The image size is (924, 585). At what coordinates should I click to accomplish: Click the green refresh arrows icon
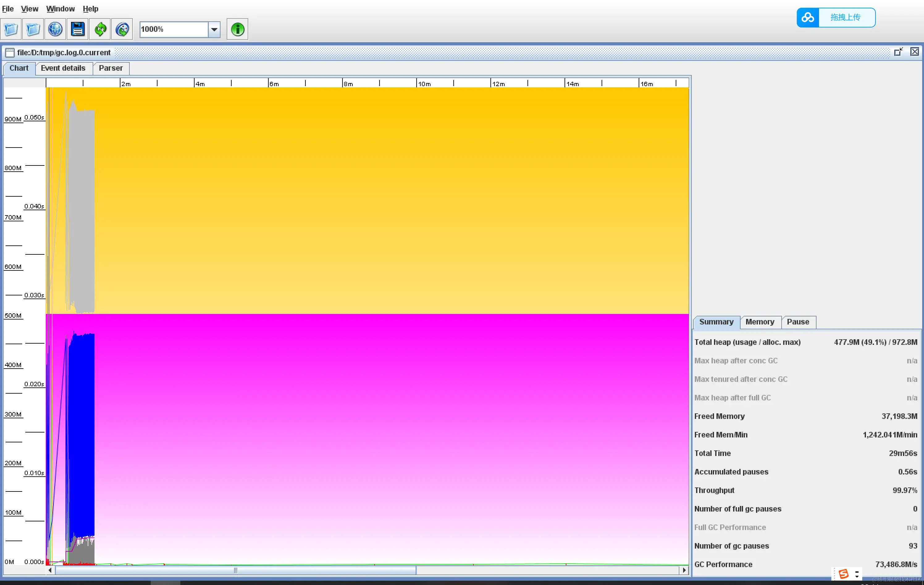(x=100, y=29)
